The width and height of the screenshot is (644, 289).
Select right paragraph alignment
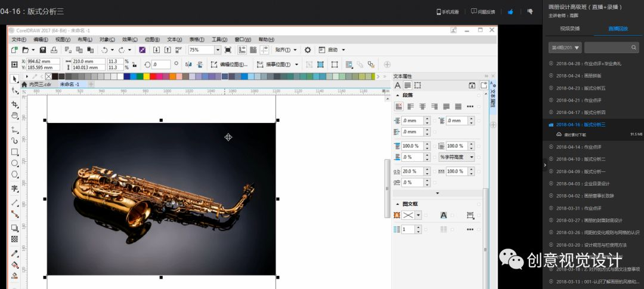[434, 106]
